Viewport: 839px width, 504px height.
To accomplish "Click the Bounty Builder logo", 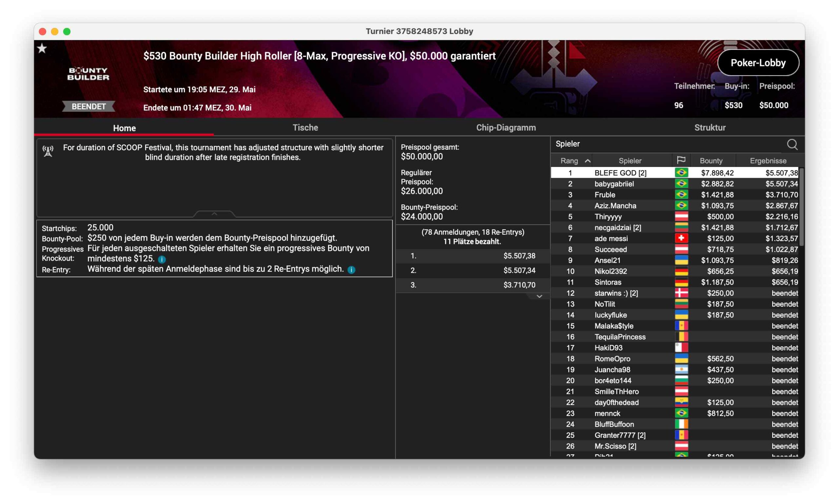I will 88,74.
